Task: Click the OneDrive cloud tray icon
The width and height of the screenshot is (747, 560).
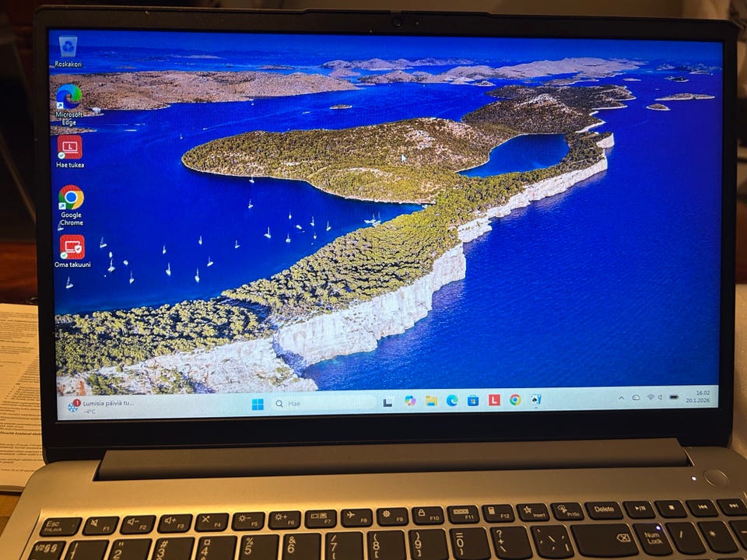Action: [636, 397]
